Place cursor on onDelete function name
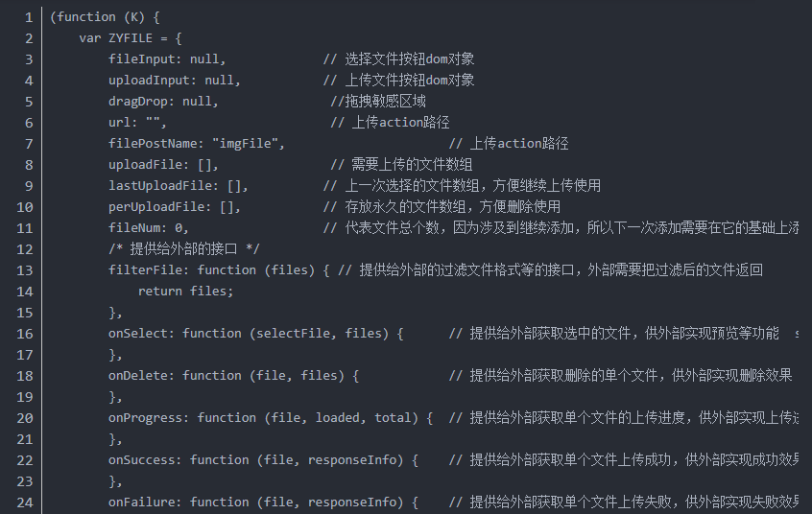The width and height of the screenshot is (812, 514). 141,376
